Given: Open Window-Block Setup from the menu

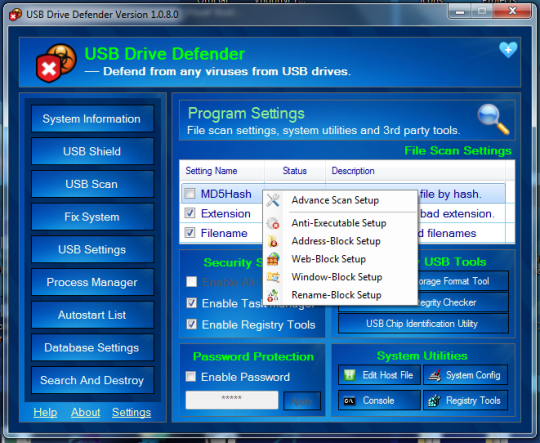Looking at the screenshot, I should coord(340,277).
